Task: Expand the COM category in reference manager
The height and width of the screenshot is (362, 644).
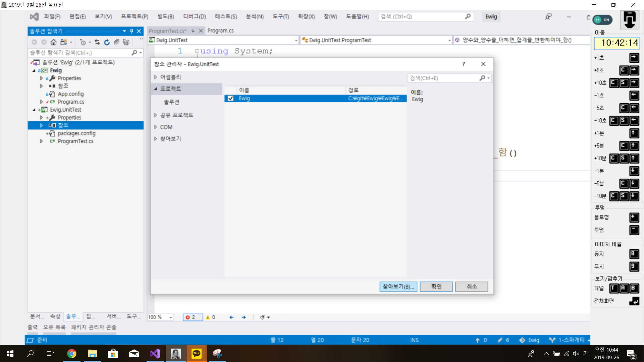Action: (156, 127)
